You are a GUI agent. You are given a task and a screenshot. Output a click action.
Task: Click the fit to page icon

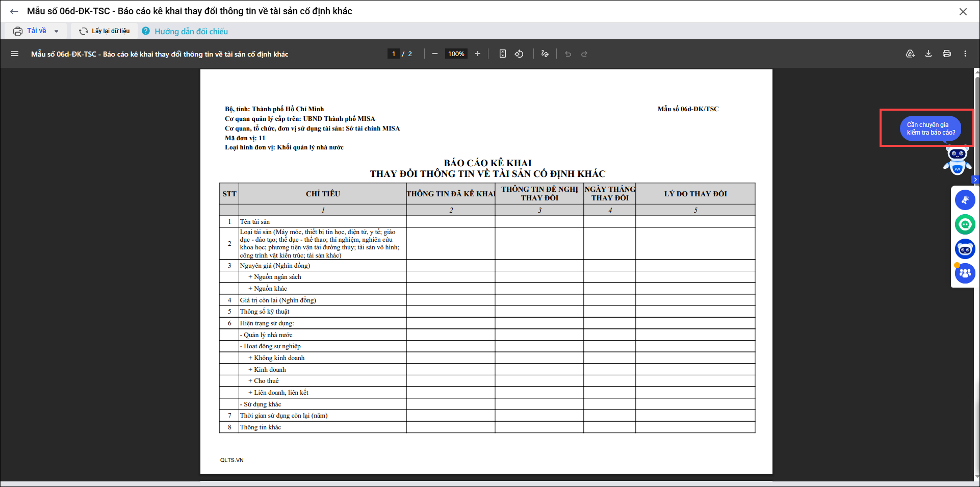[503, 54]
